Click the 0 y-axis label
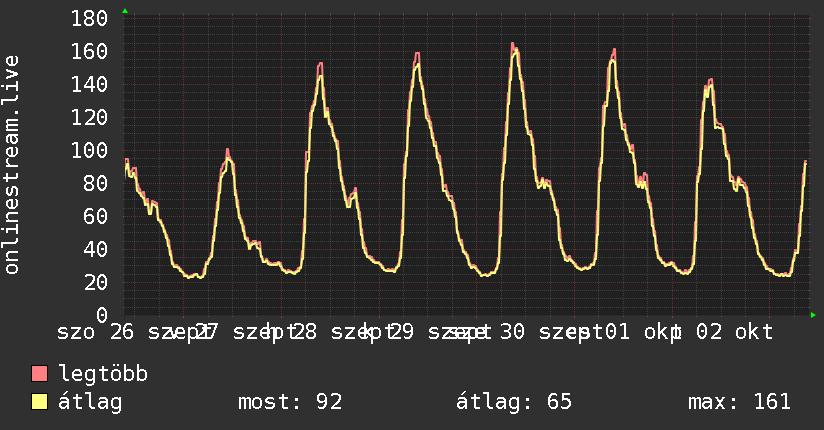The width and height of the screenshot is (824, 430). [102, 315]
